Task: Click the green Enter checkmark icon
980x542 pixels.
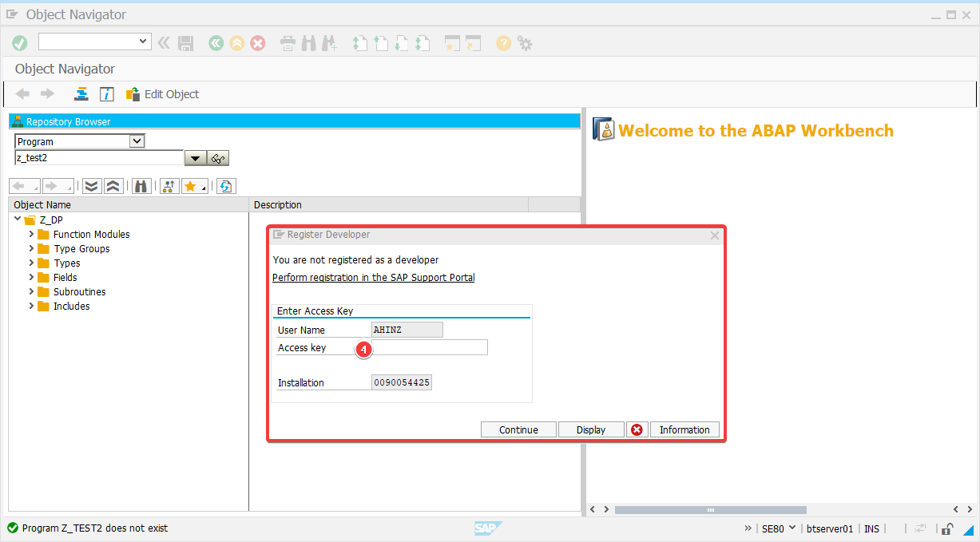Action: coord(19,43)
